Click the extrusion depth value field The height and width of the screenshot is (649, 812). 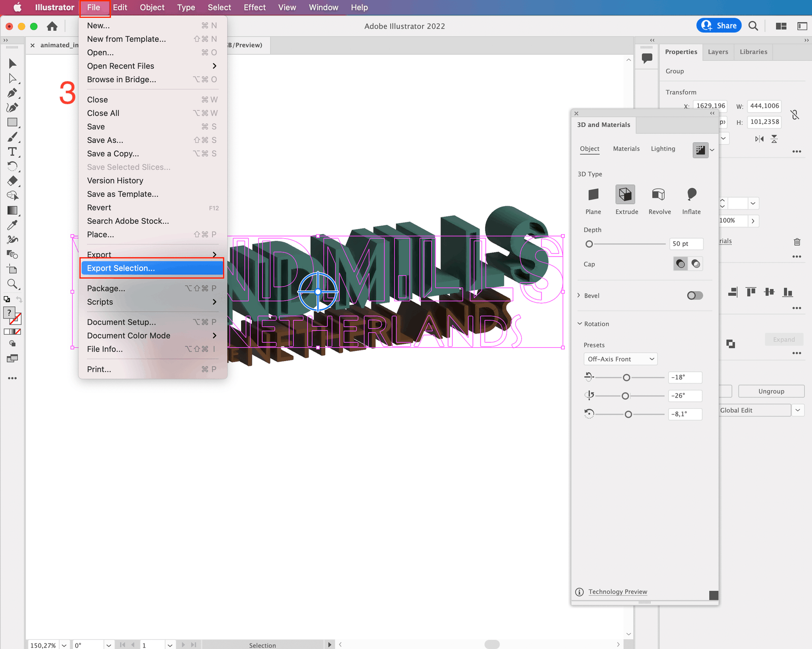coord(686,244)
